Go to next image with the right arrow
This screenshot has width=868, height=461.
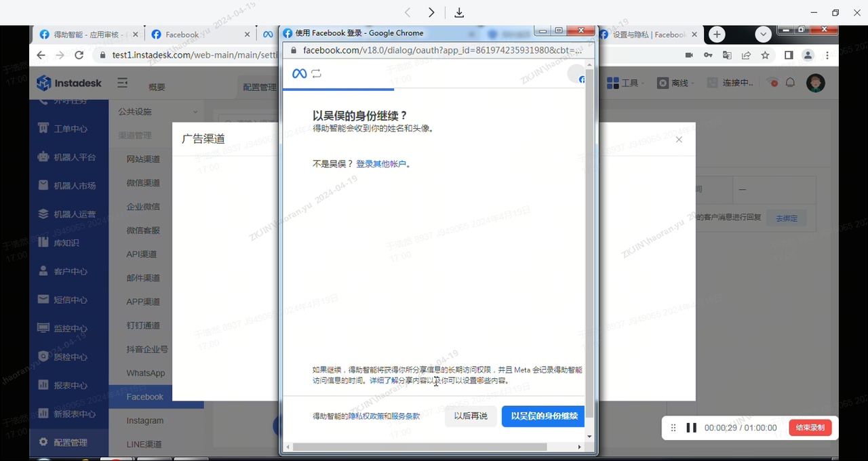(x=431, y=13)
